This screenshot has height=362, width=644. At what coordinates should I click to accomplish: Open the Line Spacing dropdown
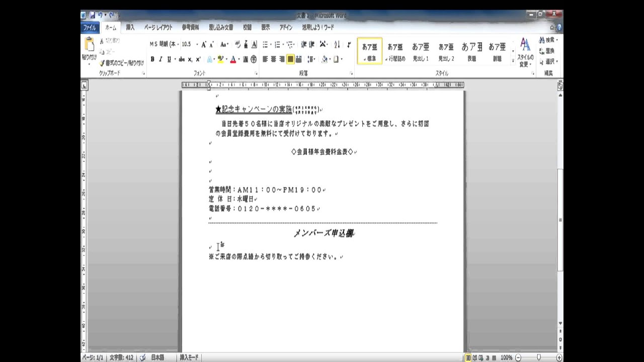tap(311, 59)
